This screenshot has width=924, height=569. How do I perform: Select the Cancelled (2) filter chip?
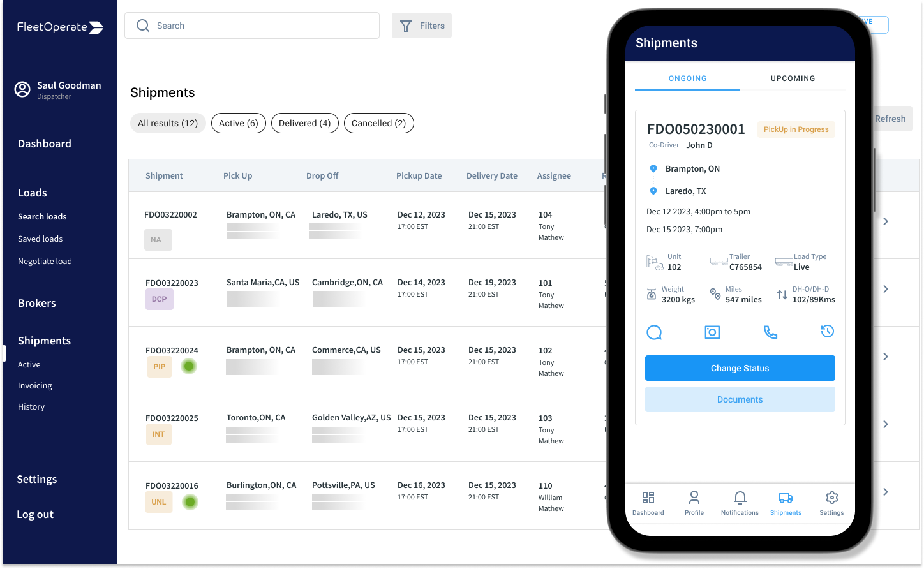click(x=378, y=123)
